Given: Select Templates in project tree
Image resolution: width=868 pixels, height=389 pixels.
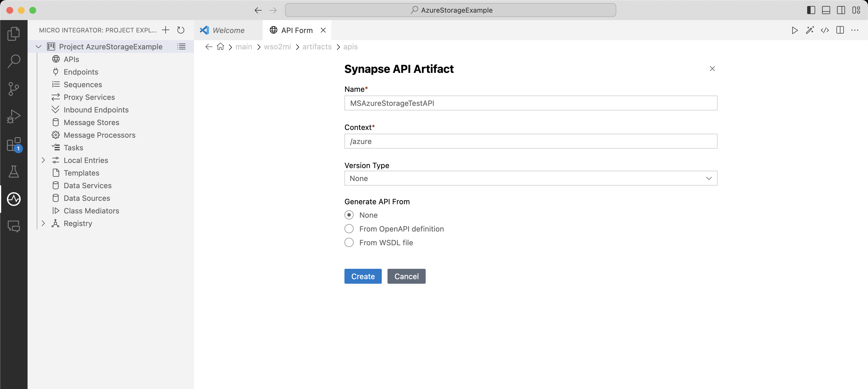Looking at the screenshot, I should (111, 173).
